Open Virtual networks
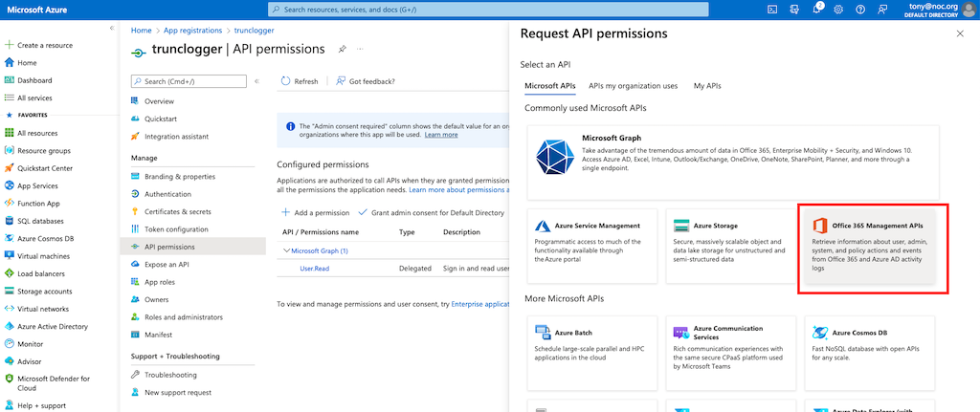The height and width of the screenshot is (412, 980). pyautogui.click(x=36, y=309)
